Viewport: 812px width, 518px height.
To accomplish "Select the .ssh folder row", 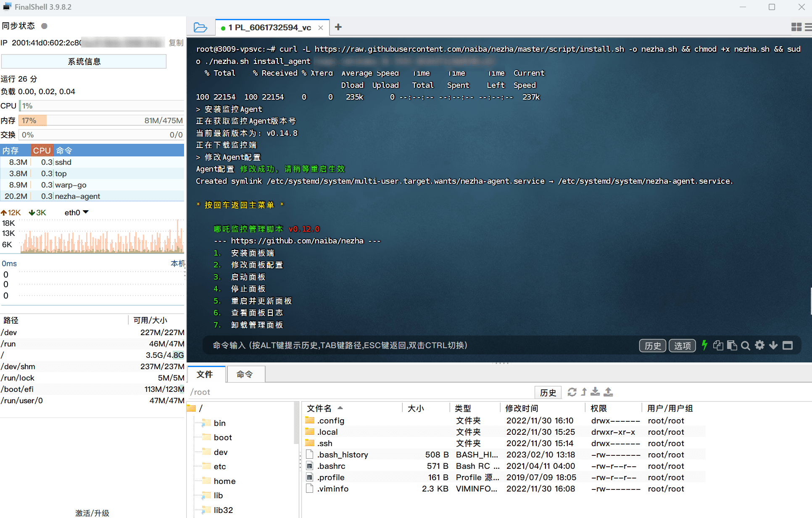I will point(504,444).
